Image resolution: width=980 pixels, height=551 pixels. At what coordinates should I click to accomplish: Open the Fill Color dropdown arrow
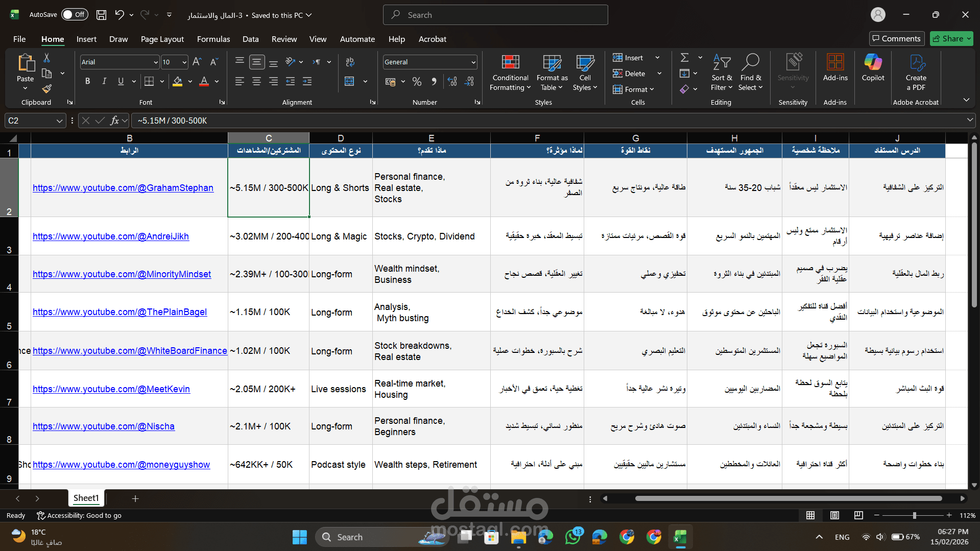(190, 81)
